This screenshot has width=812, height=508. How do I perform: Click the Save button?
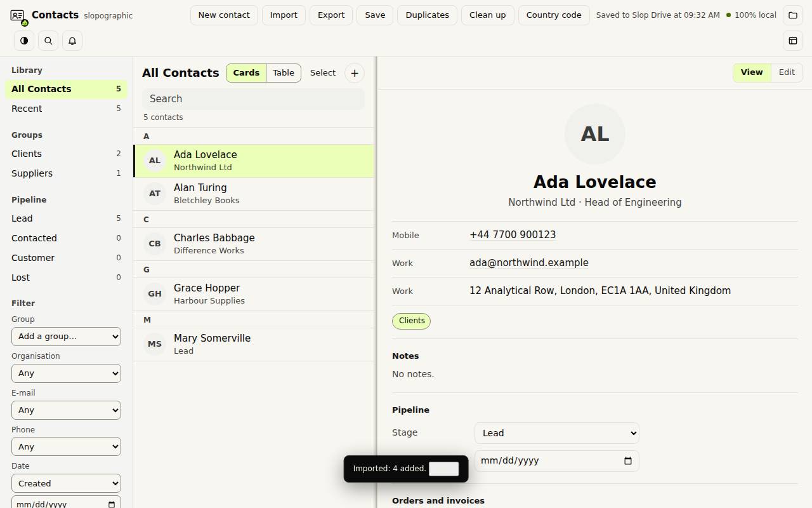click(375, 15)
